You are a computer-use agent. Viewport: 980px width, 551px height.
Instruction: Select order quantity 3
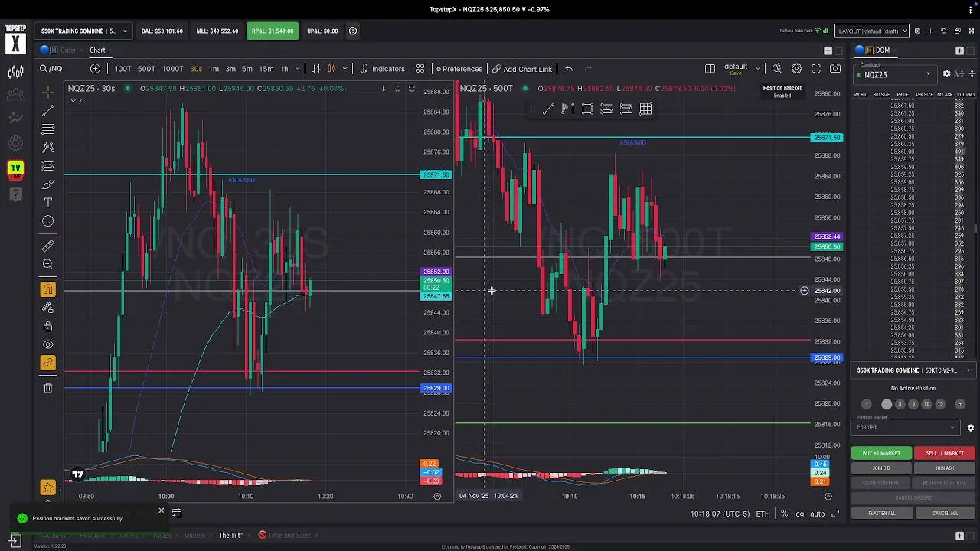pos(900,404)
